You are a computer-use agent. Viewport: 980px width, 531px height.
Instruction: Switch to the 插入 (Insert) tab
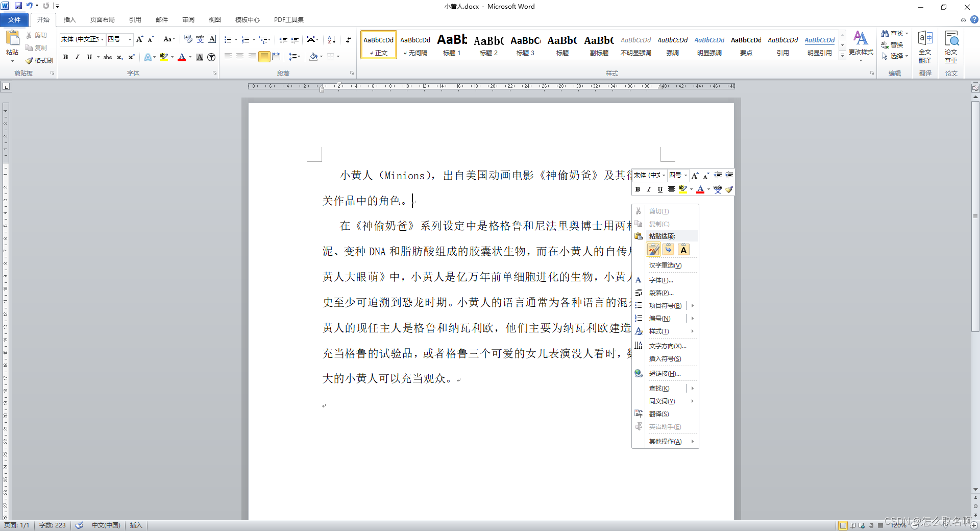click(x=69, y=20)
